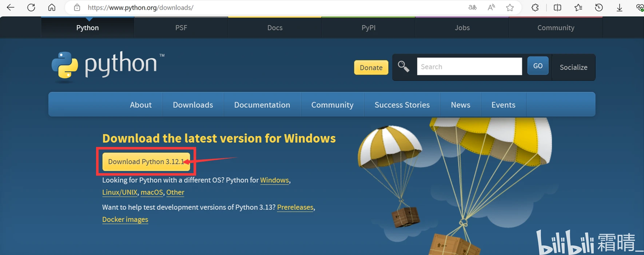The height and width of the screenshot is (255, 644).
Task: Switch to the PyPI top tab
Action: (368, 28)
